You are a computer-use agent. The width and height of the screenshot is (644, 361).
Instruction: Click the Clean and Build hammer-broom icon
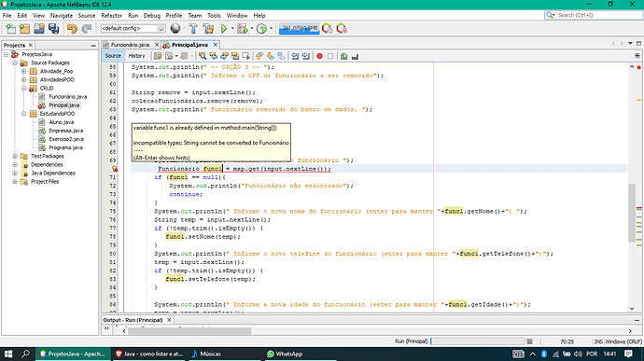(208, 28)
